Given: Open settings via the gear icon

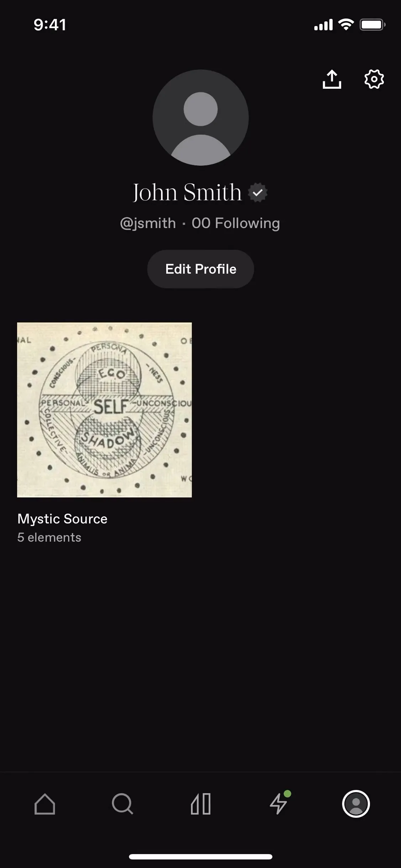Looking at the screenshot, I should tap(374, 79).
